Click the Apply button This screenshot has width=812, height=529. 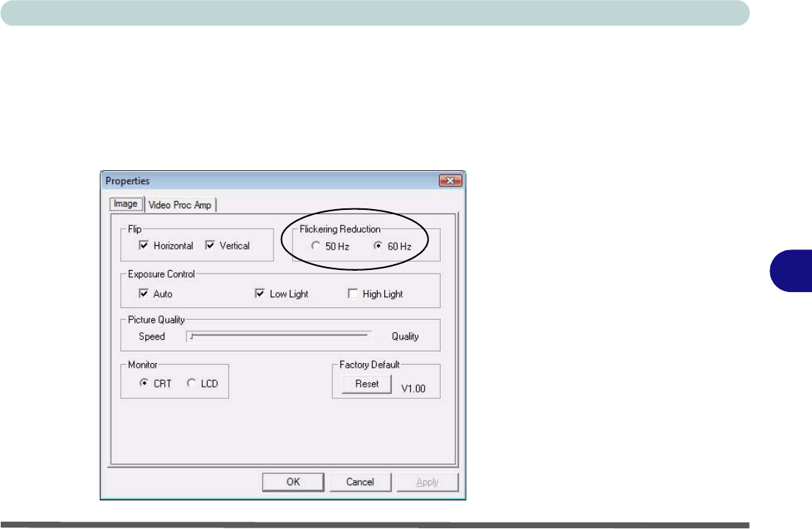click(x=427, y=482)
